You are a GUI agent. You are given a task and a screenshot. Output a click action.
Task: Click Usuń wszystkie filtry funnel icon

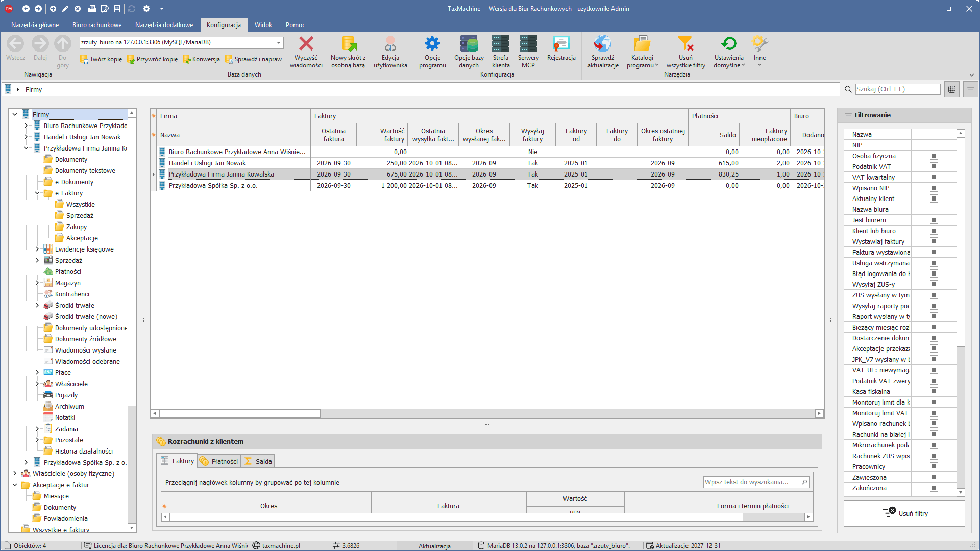pos(685,44)
